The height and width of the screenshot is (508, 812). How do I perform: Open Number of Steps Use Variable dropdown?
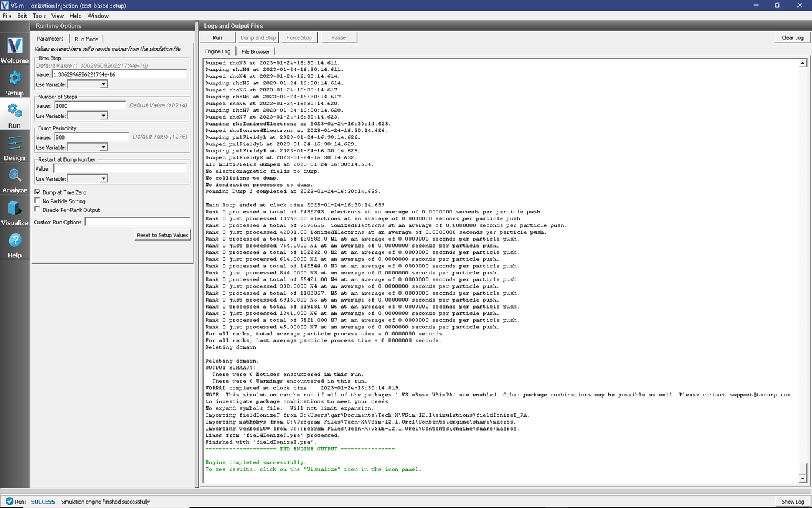[87, 116]
